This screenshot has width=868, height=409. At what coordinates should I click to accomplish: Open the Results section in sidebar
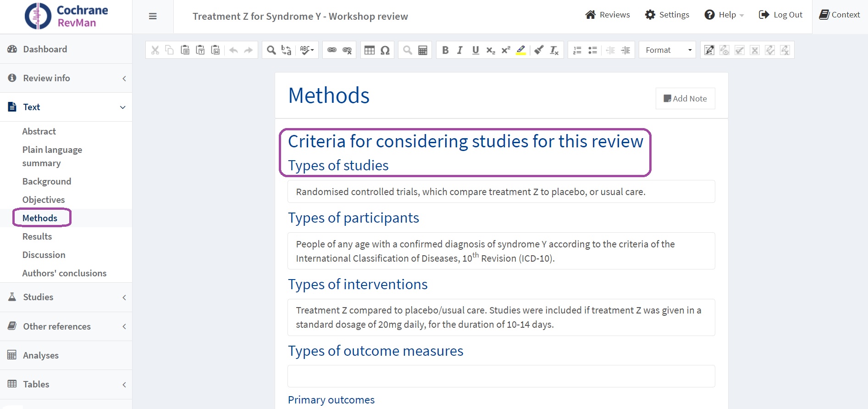tap(37, 236)
